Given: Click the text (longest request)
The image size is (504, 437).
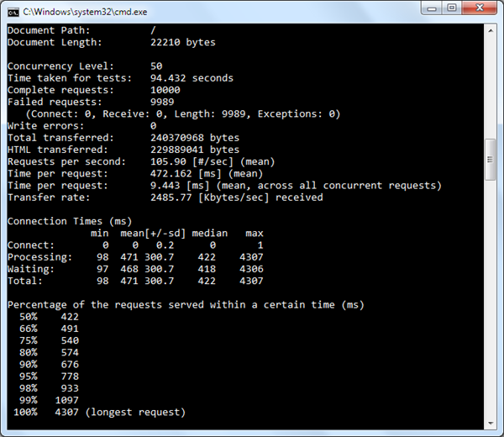Looking at the screenshot, I should point(135,413).
